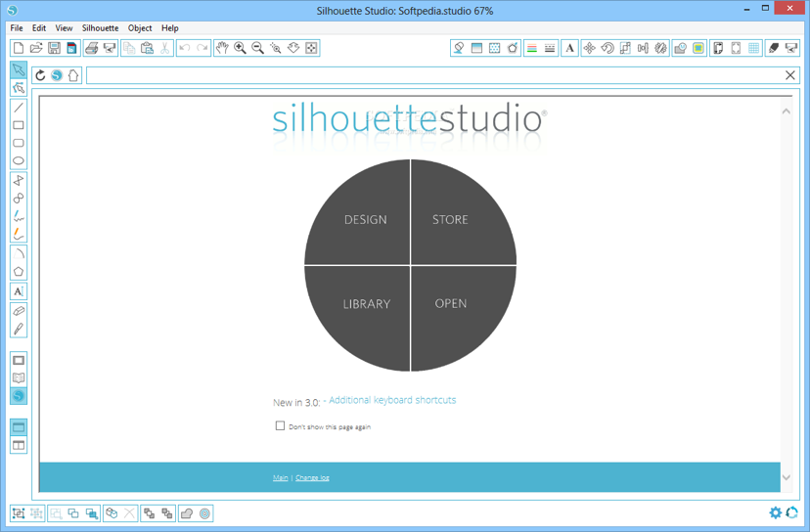Toggle split window view mode
810x532 pixels.
tap(19, 445)
